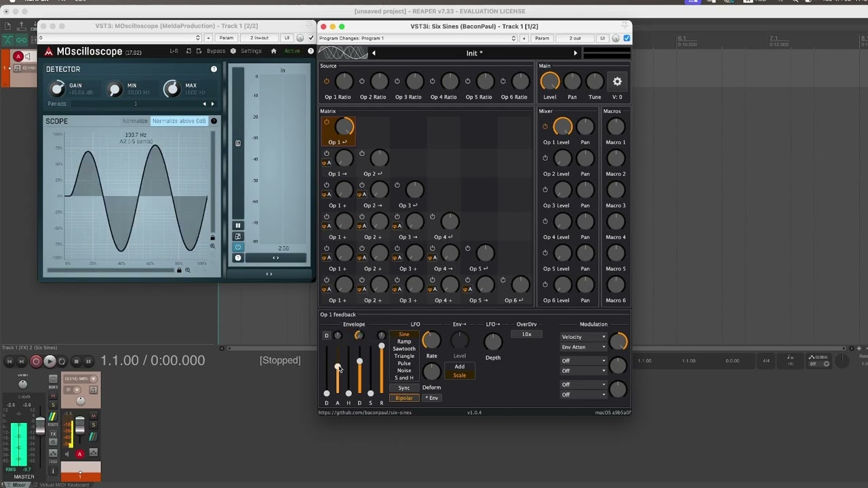Image resolution: width=868 pixels, height=488 pixels.
Task: Toggle repeat loop in REAPER transport
Action: click(x=62, y=361)
